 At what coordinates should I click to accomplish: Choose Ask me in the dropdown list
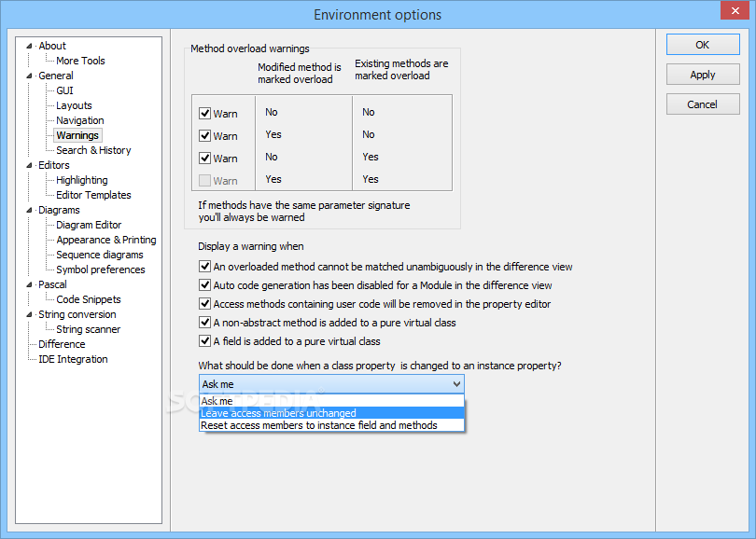[331, 401]
